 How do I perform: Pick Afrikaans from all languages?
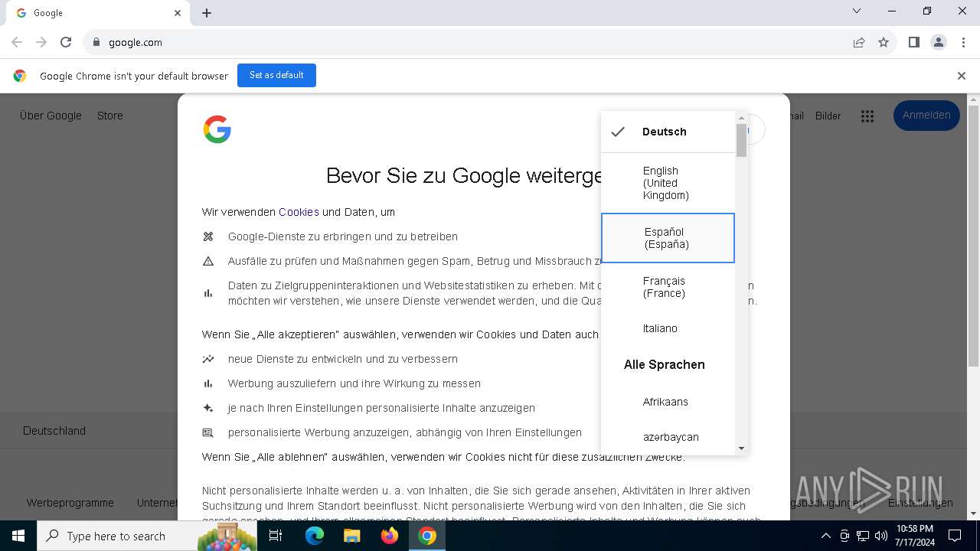click(x=668, y=402)
